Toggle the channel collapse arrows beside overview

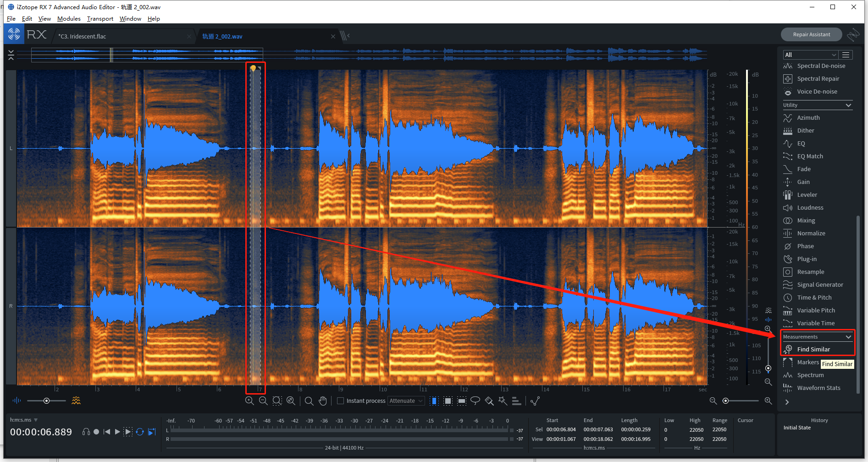coord(11,55)
